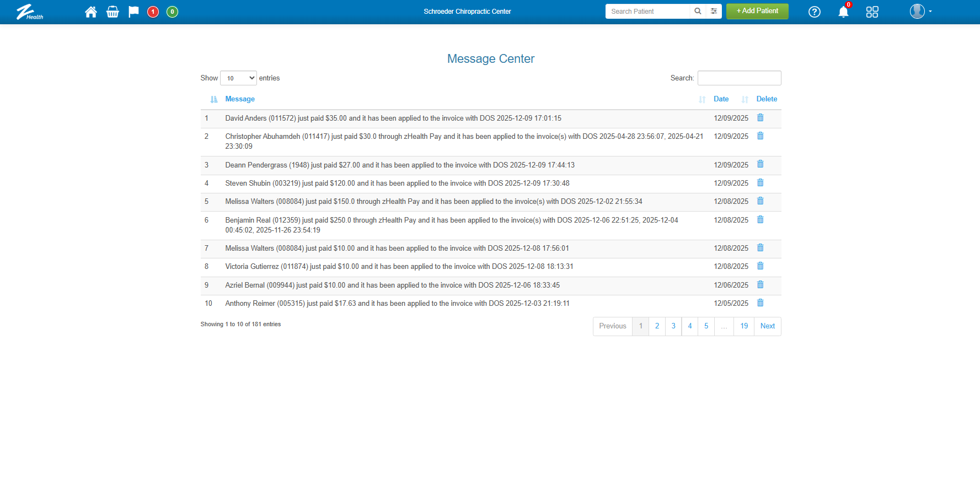This screenshot has width=980, height=502.
Task: Open advanced patient search filters
Action: (x=714, y=11)
